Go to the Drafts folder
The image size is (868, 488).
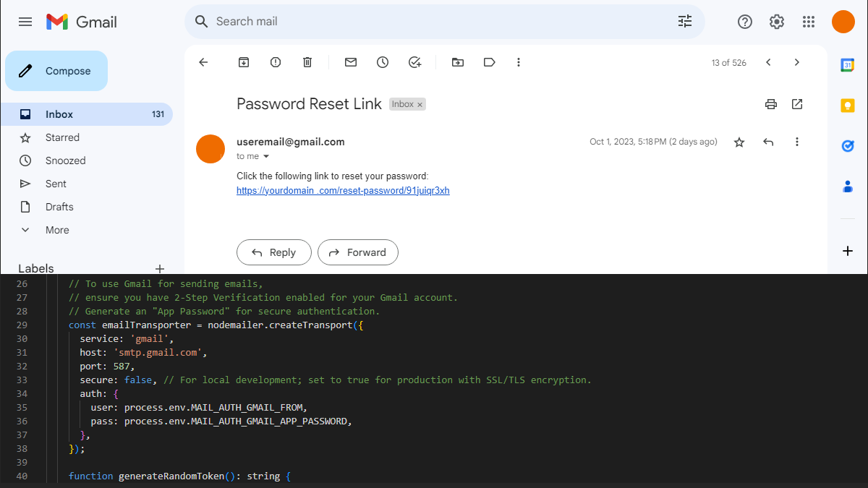pos(59,207)
